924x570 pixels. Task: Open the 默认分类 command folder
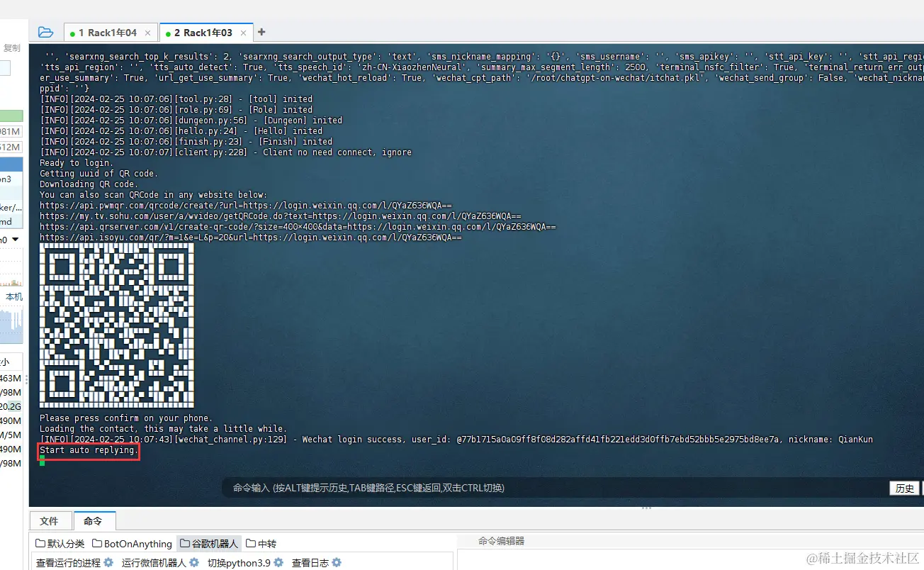(60, 544)
